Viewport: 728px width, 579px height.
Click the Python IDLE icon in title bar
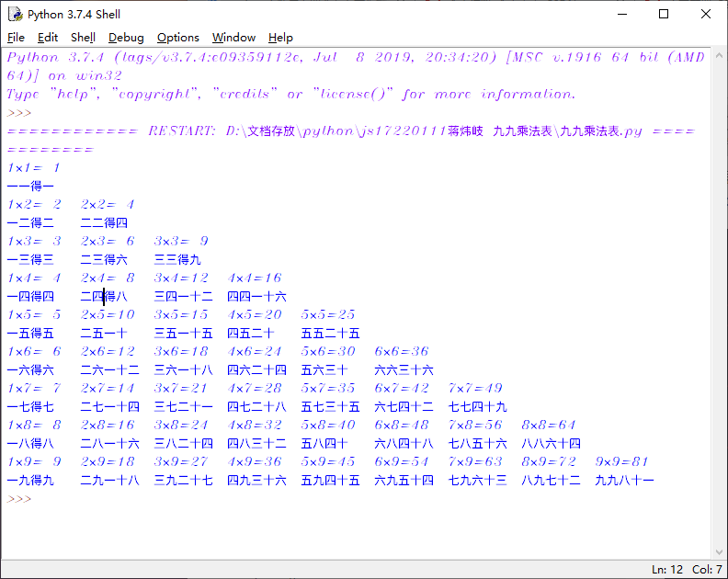point(16,15)
